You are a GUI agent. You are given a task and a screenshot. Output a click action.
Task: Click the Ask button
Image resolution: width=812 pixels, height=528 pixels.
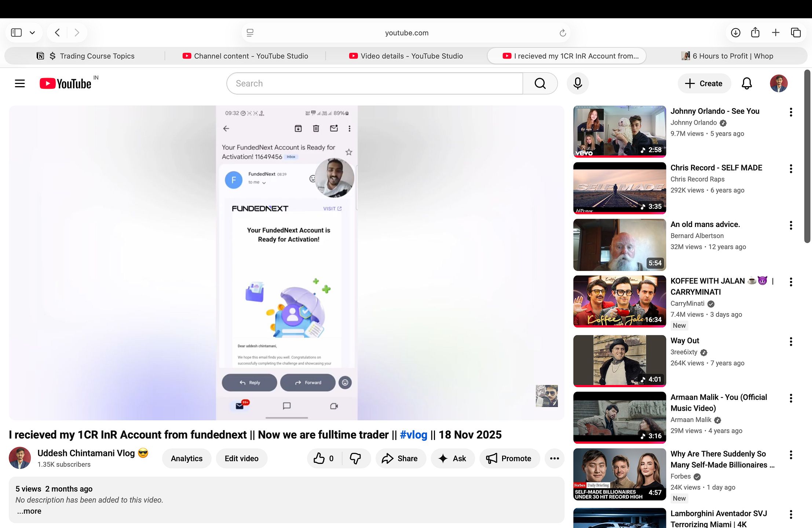point(453,458)
